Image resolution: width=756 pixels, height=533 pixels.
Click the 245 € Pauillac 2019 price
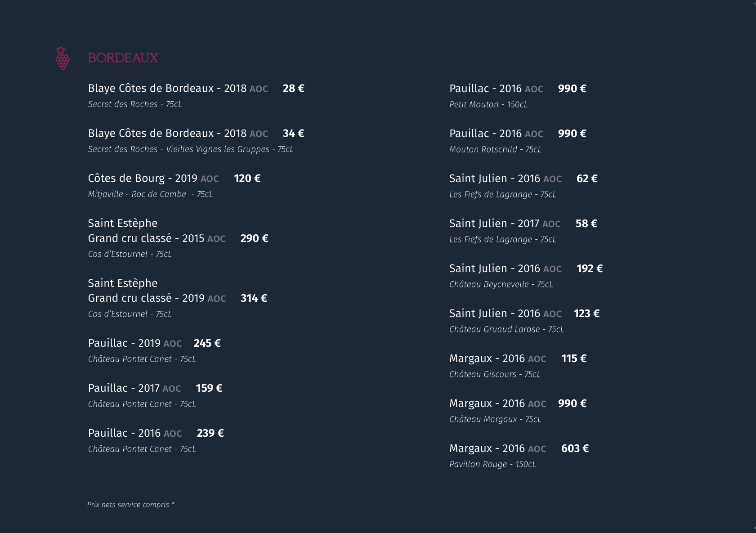pyautogui.click(x=207, y=343)
